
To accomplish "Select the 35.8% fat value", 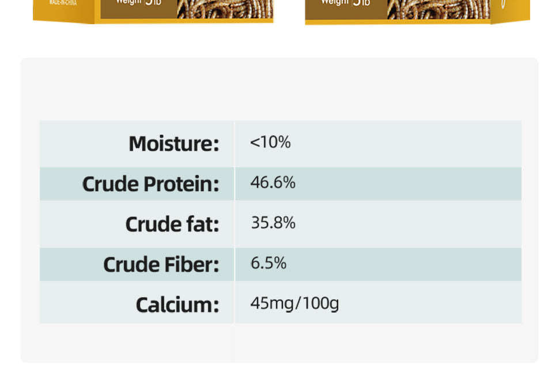I will pos(273,223).
